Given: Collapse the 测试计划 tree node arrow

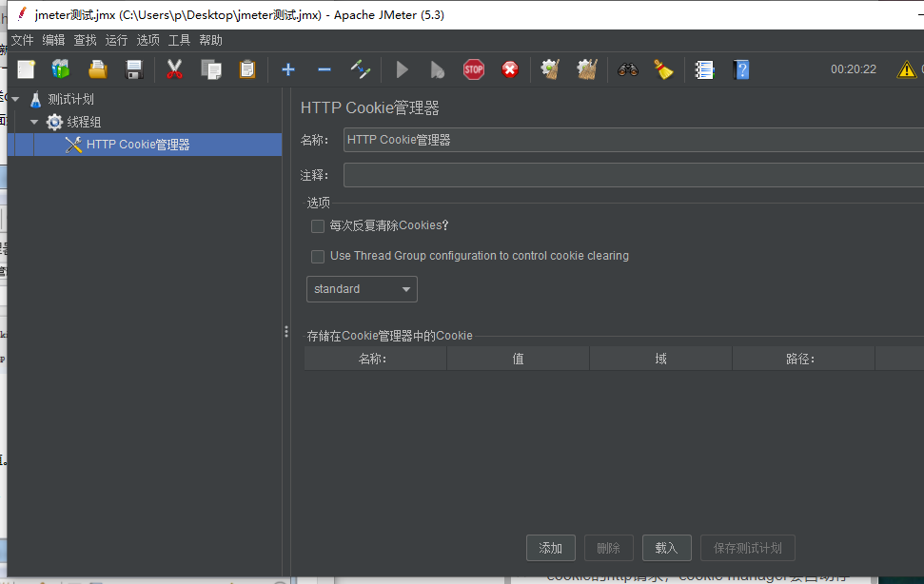Looking at the screenshot, I should point(16,99).
